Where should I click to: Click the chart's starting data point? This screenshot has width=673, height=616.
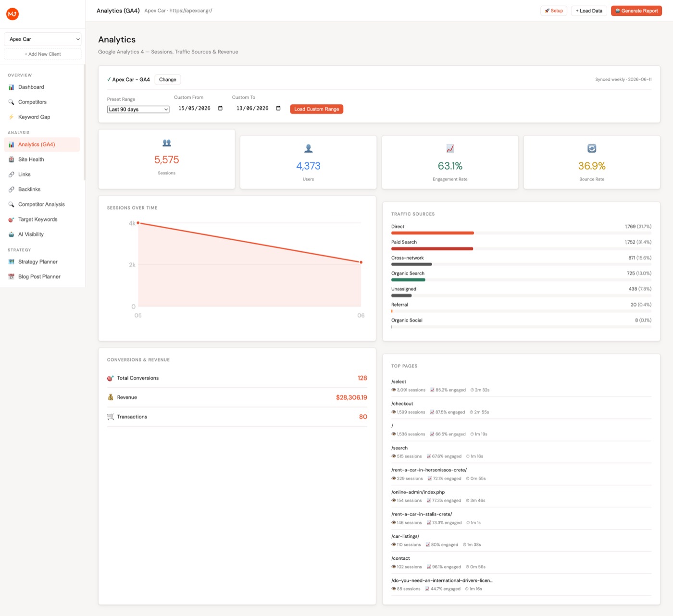[x=138, y=223]
